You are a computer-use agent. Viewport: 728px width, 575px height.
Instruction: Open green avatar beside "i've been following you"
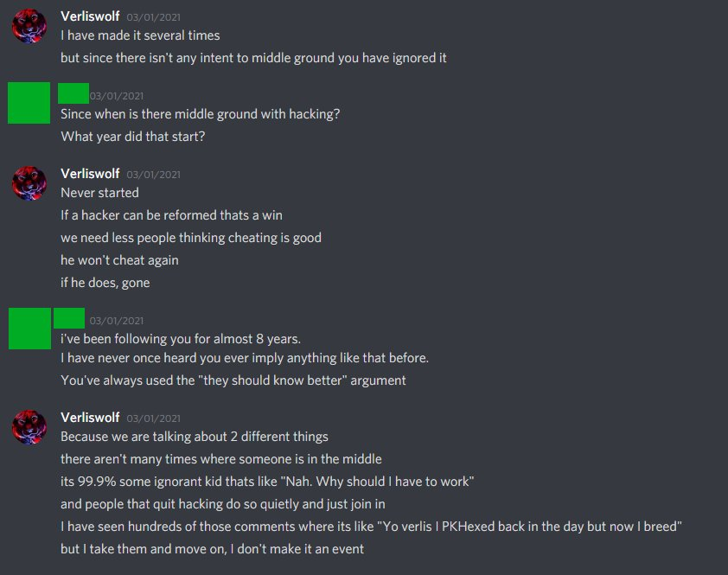29,328
